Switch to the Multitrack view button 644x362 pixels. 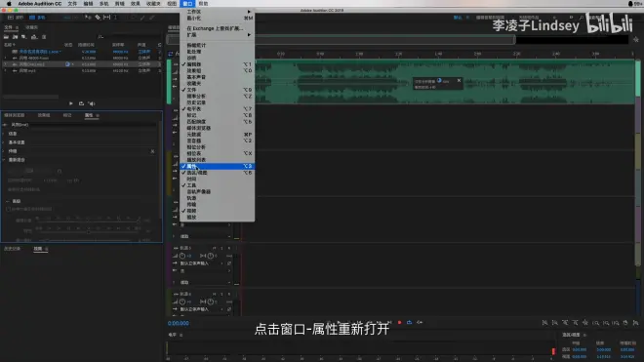pyautogui.click(x=38, y=18)
